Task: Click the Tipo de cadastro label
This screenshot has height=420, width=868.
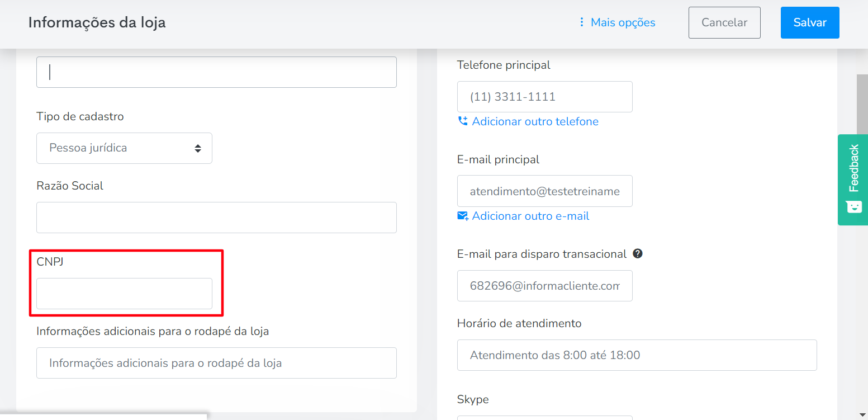Action: pos(80,116)
